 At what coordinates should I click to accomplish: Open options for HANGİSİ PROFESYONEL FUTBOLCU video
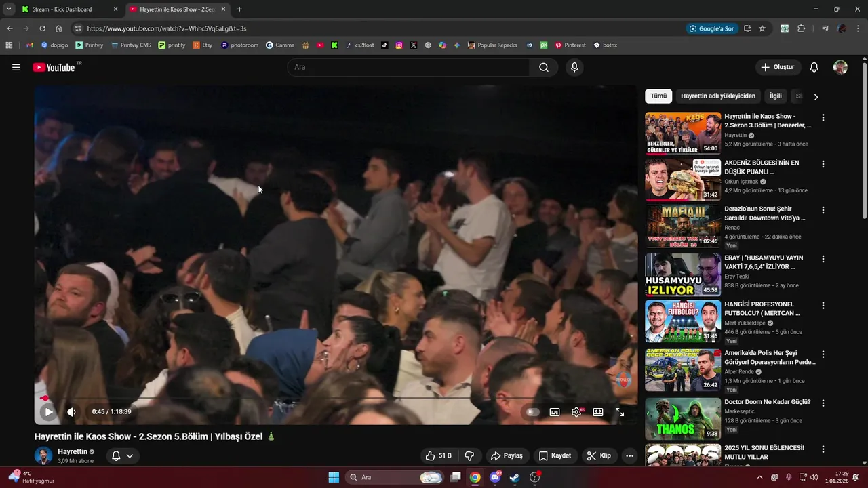(823, 306)
